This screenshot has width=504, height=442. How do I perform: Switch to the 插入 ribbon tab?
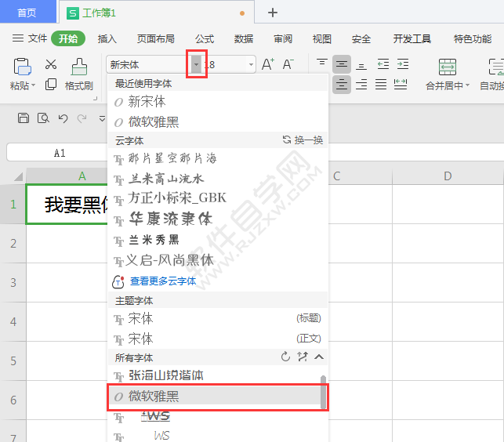[107, 39]
